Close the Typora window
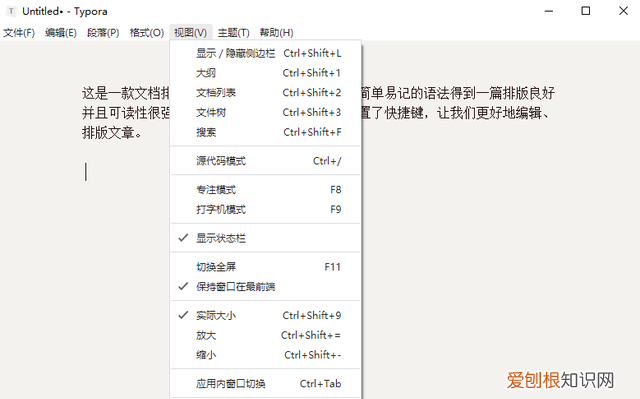This screenshot has height=399, width=640. tap(623, 11)
